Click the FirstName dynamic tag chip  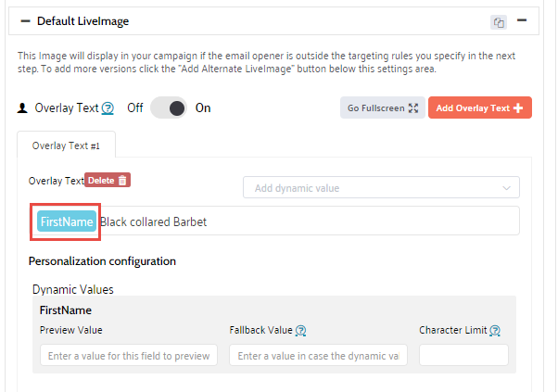[x=66, y=222]
